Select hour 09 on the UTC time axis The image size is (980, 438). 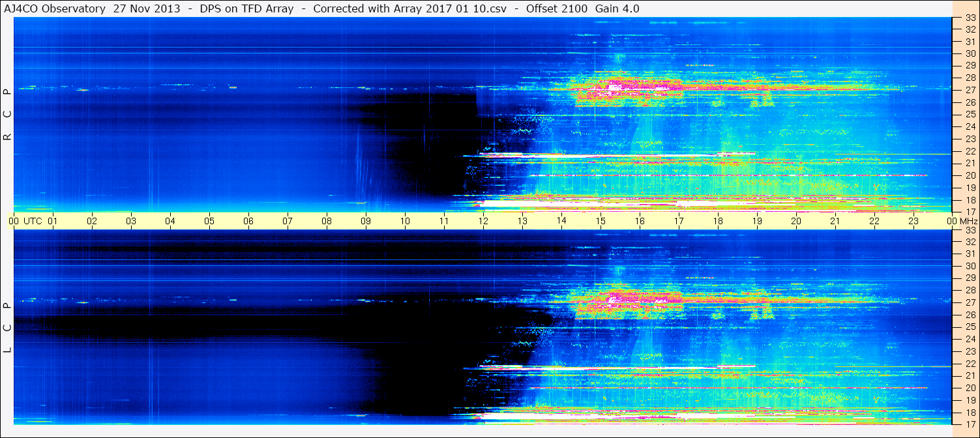click(366, 221)
